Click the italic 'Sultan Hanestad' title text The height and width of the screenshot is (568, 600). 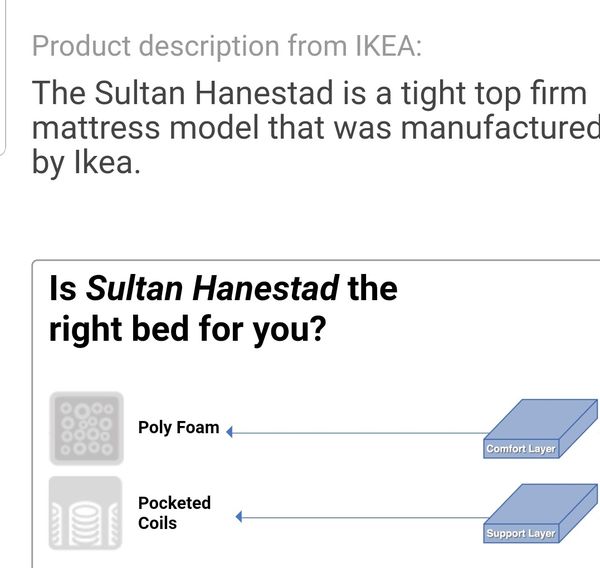click(x=212, y=288)
